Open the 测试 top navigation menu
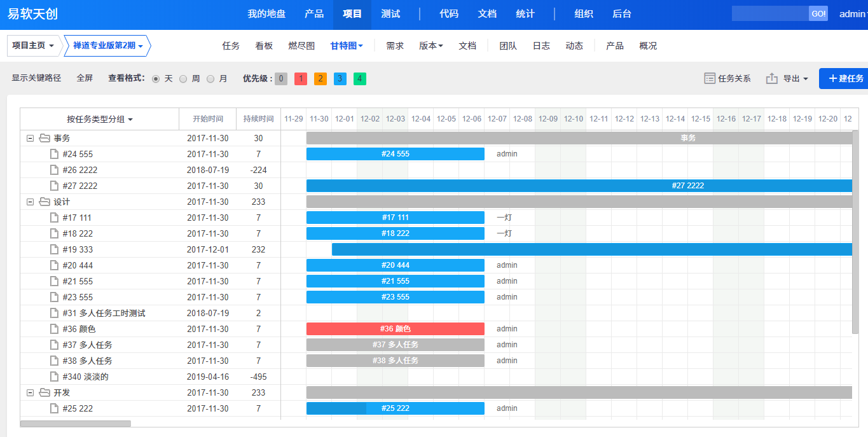The height and width of the screenshot is (437, 868). pos(390,14)
